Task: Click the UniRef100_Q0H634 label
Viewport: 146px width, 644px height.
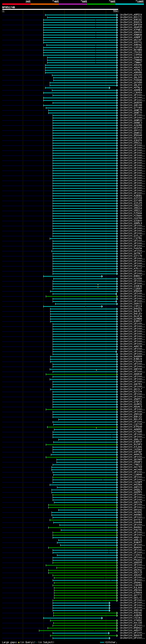Action: (131, 58)
